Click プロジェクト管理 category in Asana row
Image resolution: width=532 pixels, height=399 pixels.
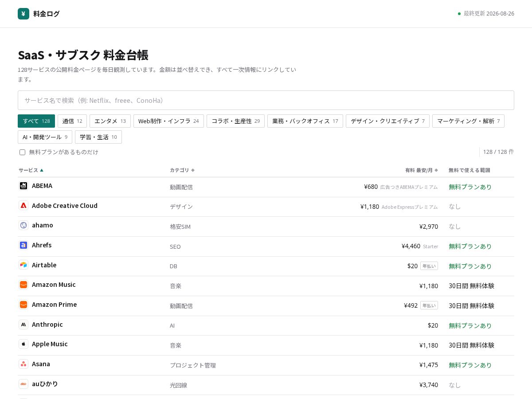193,365
